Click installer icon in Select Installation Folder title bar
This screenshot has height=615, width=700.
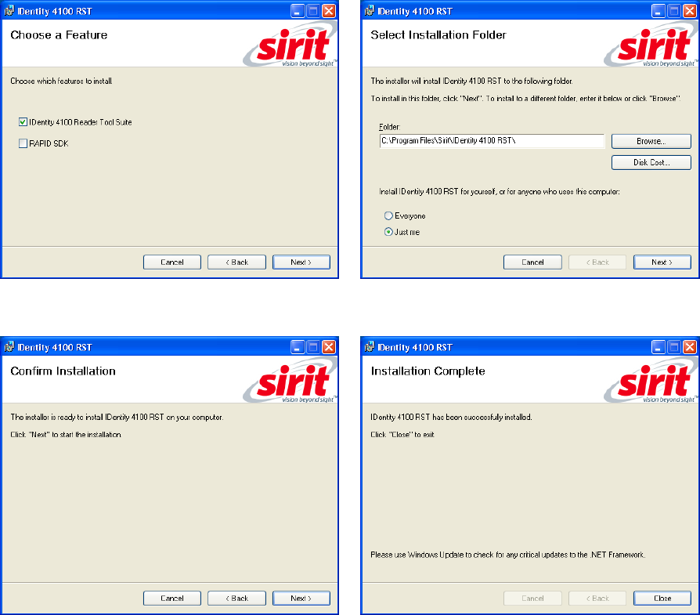370,11
